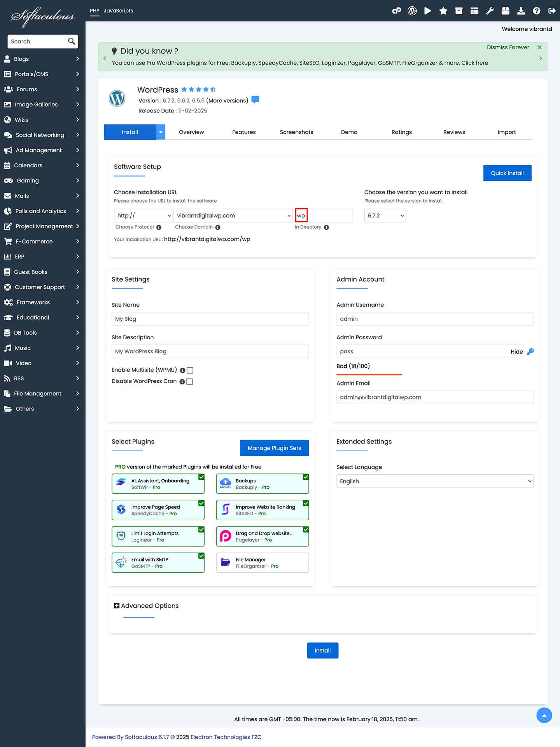
Task: Click the backups package icon in top bar
Action: click(x=506, y=11)
